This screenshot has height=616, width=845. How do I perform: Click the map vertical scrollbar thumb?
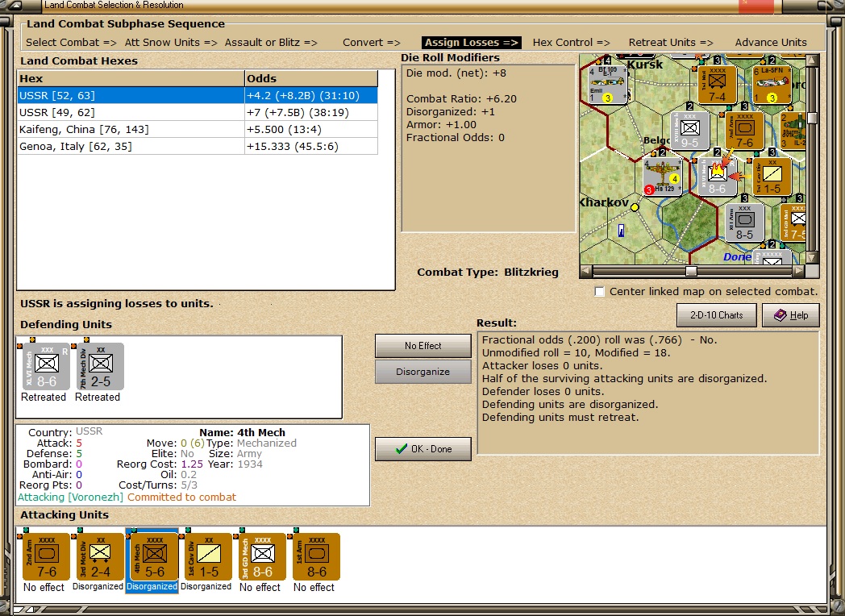pyautogui.click(x=812, y=118)
